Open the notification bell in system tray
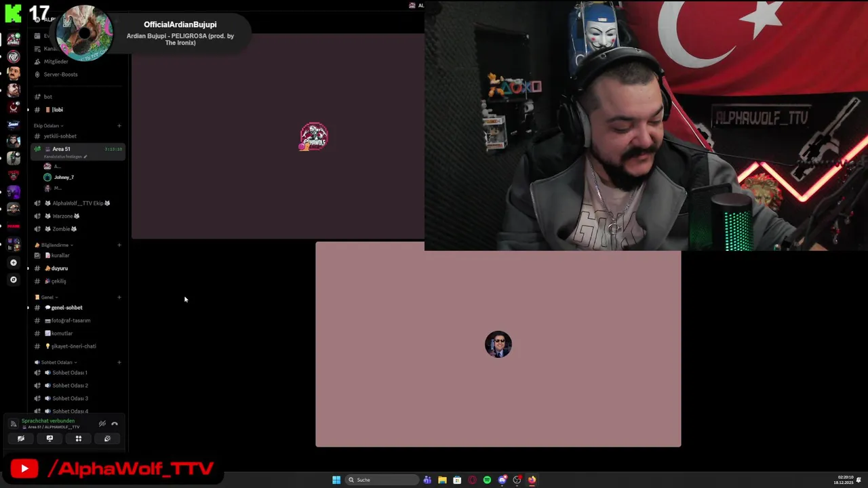868x488 pixels. click(x=859, y=480)
